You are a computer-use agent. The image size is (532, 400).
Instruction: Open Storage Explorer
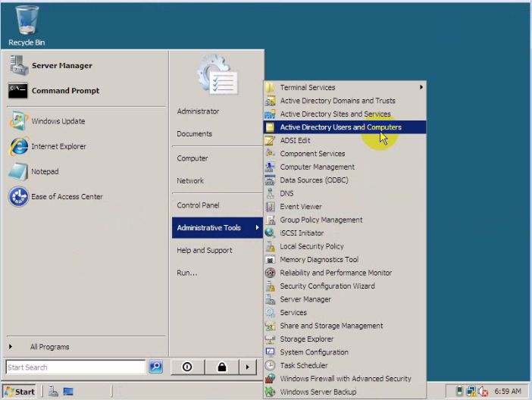point(345,339)
